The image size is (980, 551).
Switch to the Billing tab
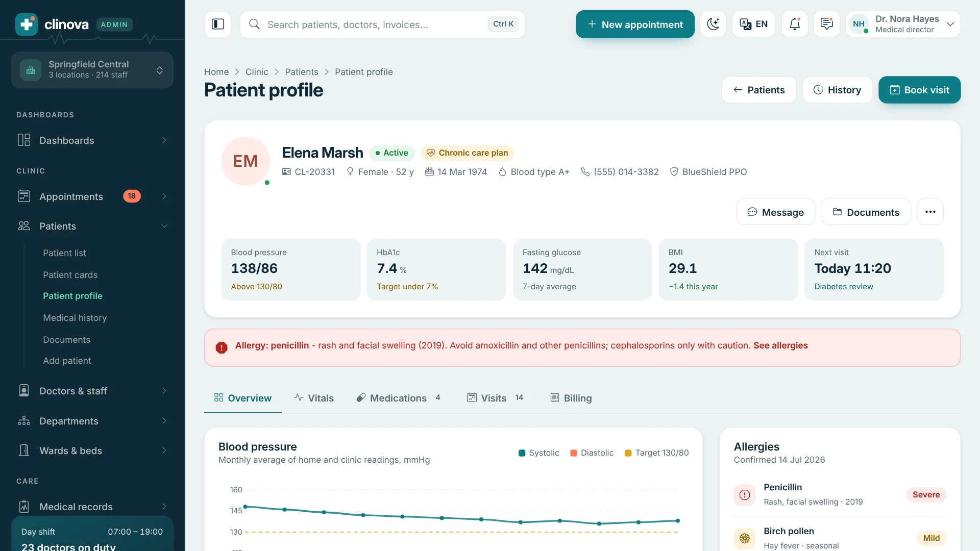coord(571,398)
